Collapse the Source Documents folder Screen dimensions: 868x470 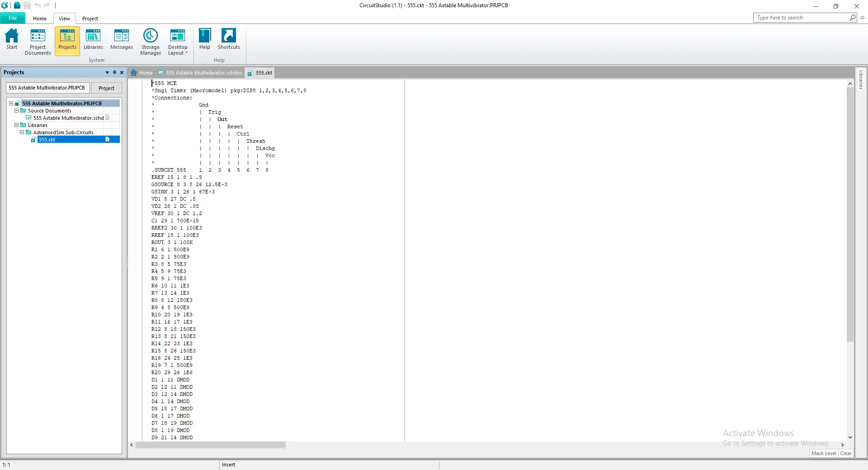(16, 111)
